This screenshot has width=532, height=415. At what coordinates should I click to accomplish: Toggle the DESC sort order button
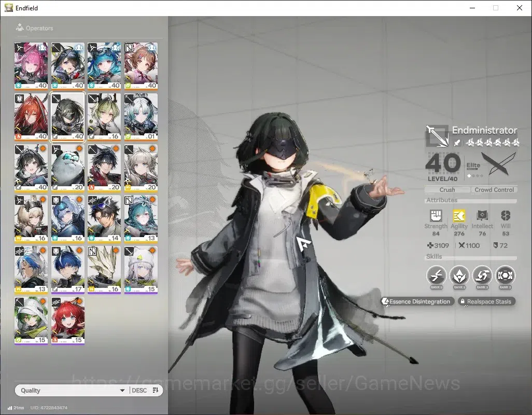[145, 390]
